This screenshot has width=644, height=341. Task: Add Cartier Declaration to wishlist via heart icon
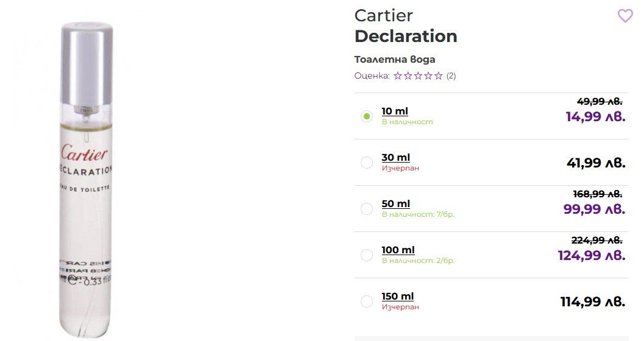click(625, 16)
